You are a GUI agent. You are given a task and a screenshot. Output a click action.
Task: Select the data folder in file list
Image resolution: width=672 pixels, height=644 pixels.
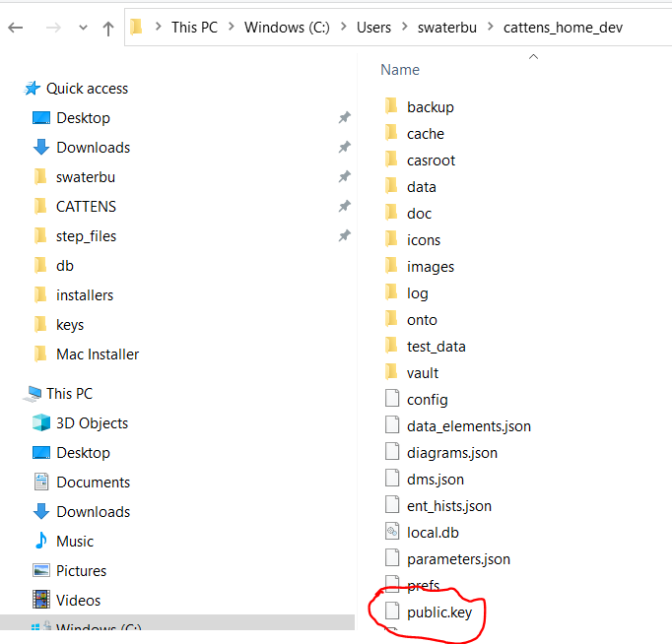pos(422,187)
